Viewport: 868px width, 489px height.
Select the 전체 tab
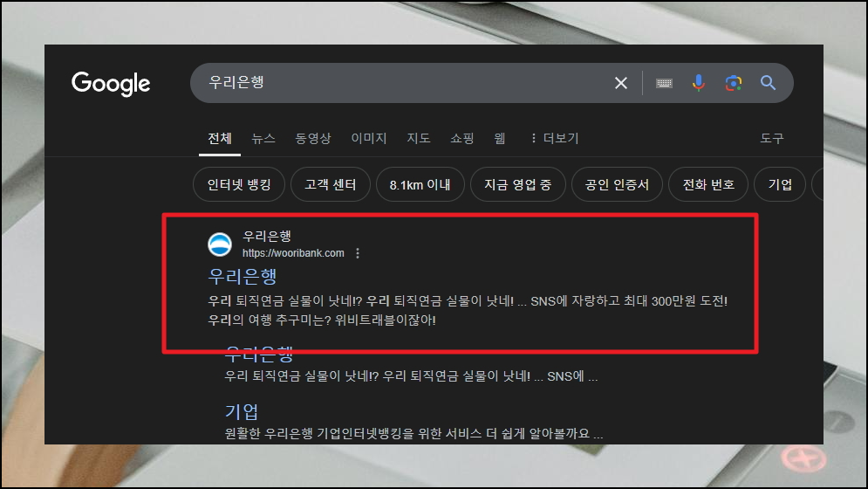(220, 138)
